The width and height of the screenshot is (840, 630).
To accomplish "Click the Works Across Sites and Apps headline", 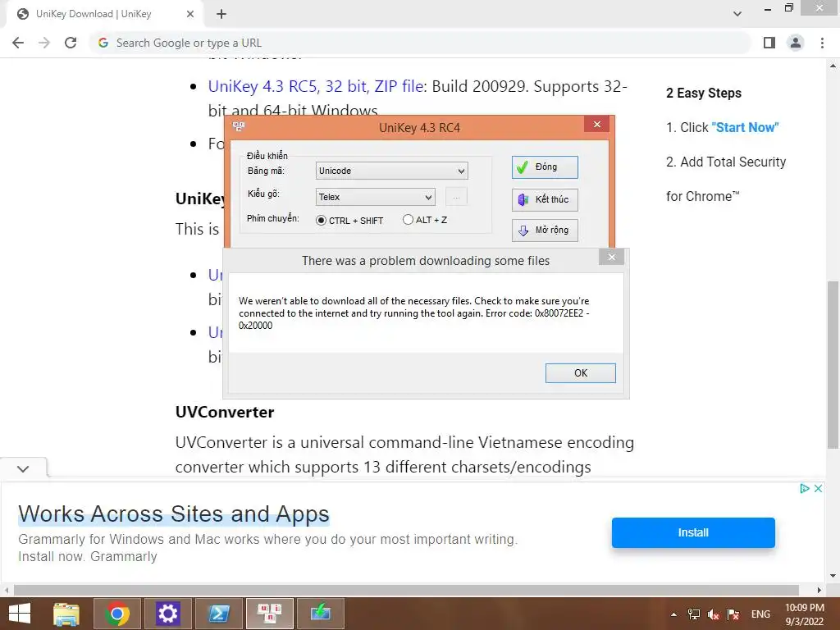I will [x=174, y=514].
